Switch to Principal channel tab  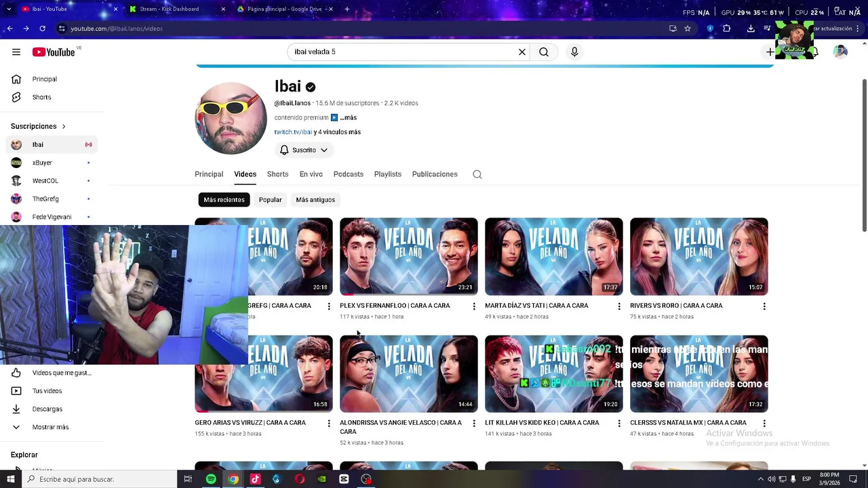tap(209, 174)
